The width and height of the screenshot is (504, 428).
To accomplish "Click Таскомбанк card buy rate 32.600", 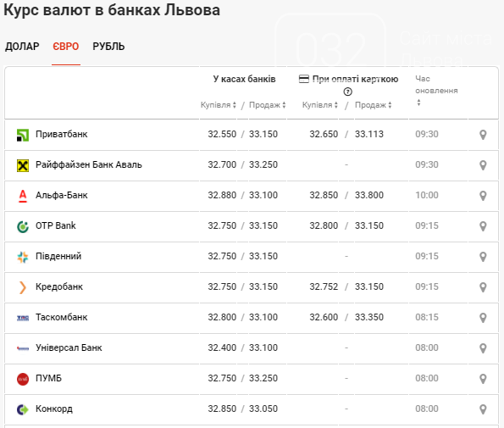I will [324, 317].
